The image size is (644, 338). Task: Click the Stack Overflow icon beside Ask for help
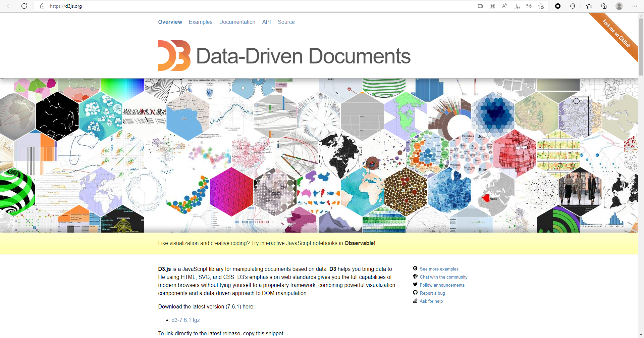pyautogui.click(x=415, y=301)
